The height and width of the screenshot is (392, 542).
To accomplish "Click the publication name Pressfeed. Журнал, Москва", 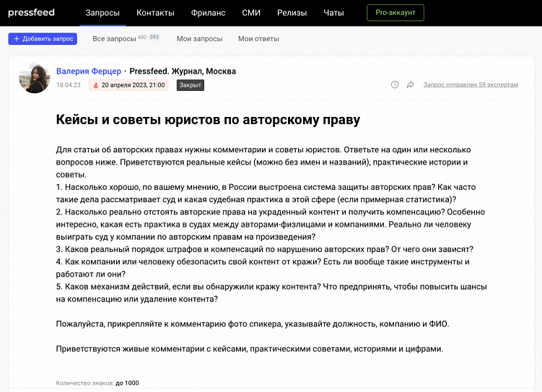I will point(183,71).
